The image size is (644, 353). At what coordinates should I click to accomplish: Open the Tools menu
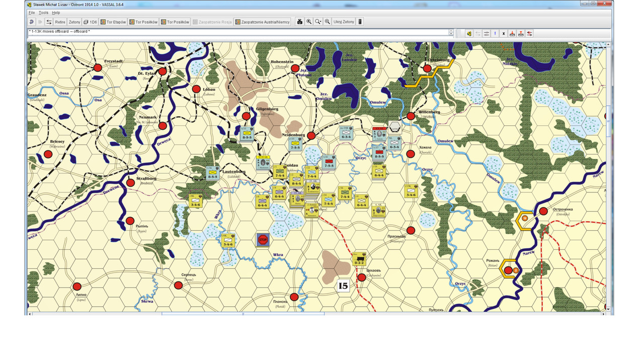(x=44, y=13)
